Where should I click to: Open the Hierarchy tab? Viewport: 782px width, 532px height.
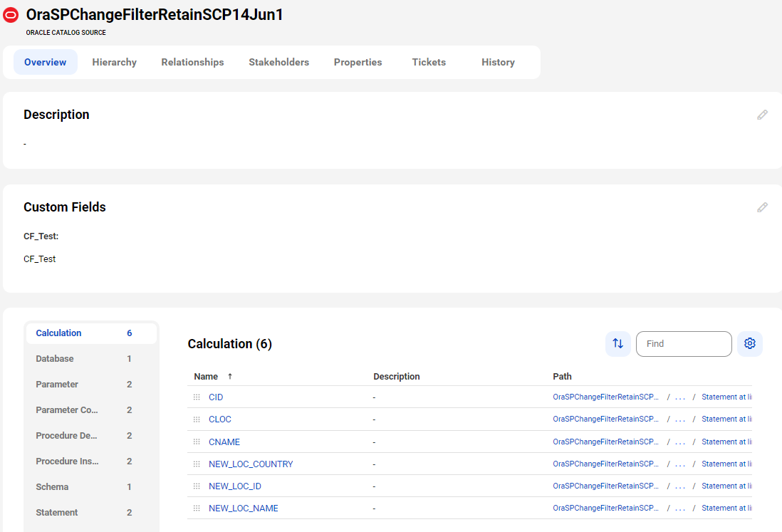click(x=114, y=62)
